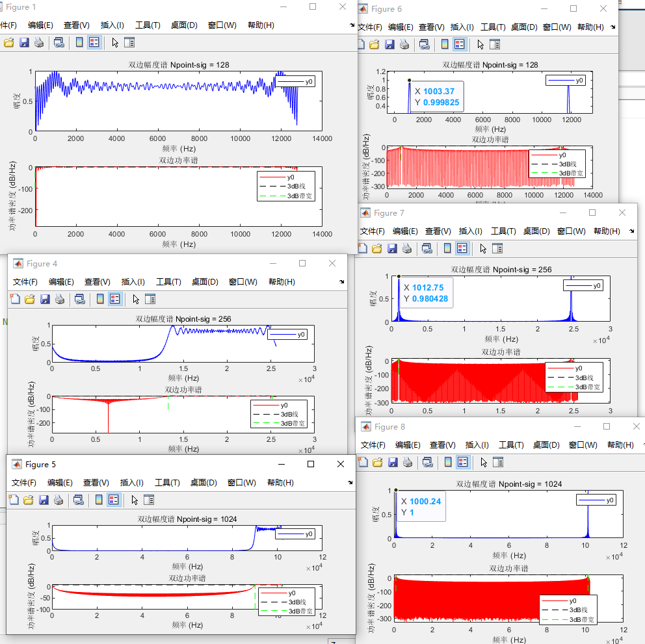Create a new figure from Figure 4 toolbar
The height and width of the screenshot is (644, 645).
tap(15, 299)
